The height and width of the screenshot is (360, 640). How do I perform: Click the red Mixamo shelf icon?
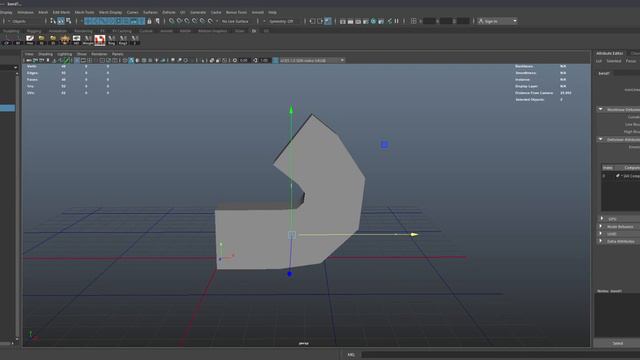point(100,40)
